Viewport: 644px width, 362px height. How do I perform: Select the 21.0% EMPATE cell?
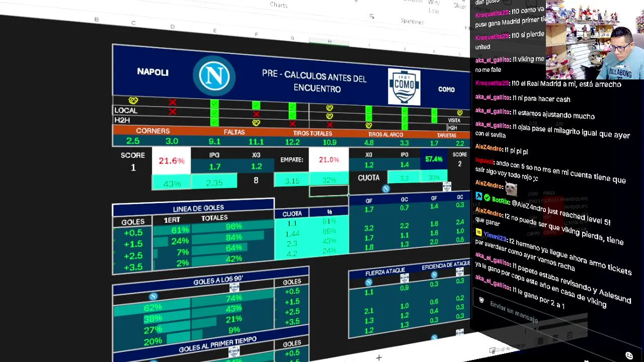(329, 160)
